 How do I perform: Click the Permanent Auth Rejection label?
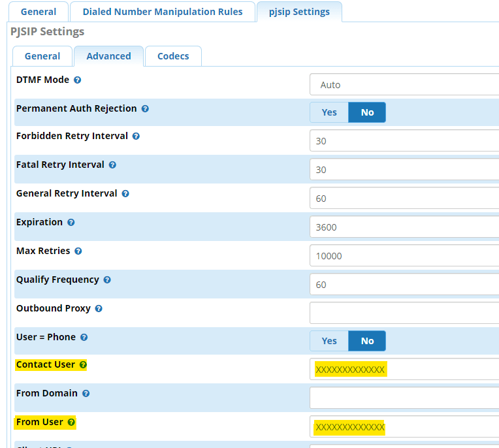click(76, 109)
